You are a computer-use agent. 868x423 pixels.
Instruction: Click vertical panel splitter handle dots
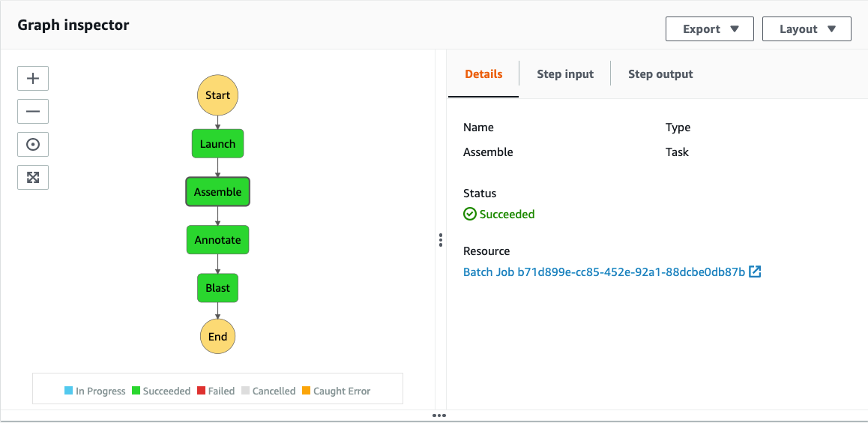[x=441, y=240]
